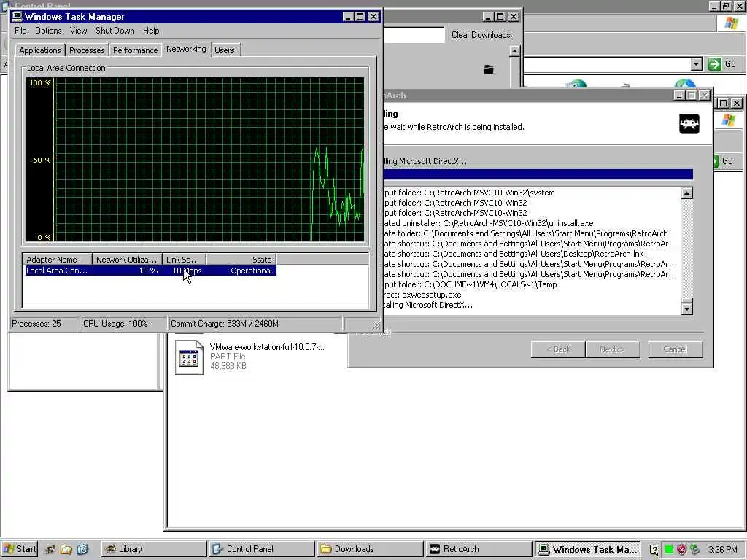Switch to the Applications tab
Viewport: 747px width, 560px height.
pyautogui.click(x=39, y=50)
